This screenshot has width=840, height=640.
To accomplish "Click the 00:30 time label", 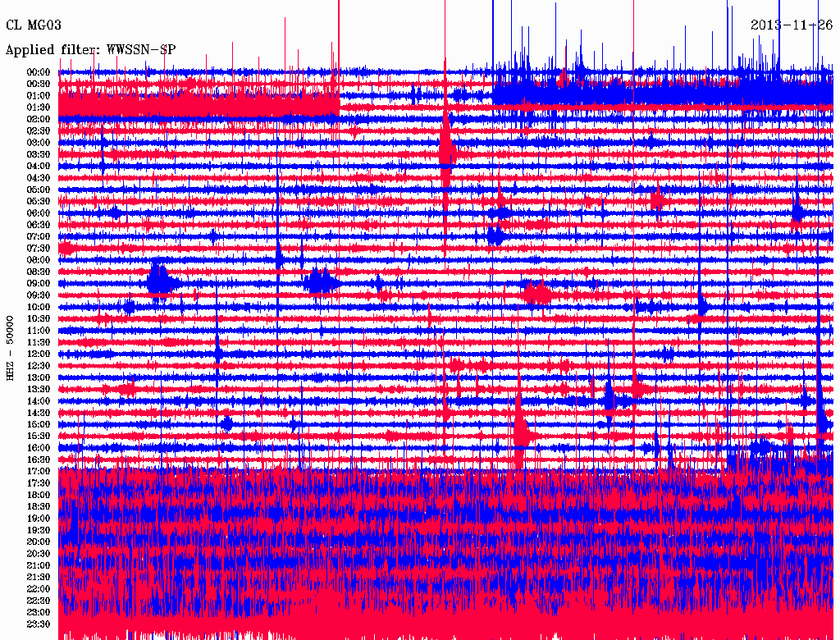I will click(x=39, y=84).
